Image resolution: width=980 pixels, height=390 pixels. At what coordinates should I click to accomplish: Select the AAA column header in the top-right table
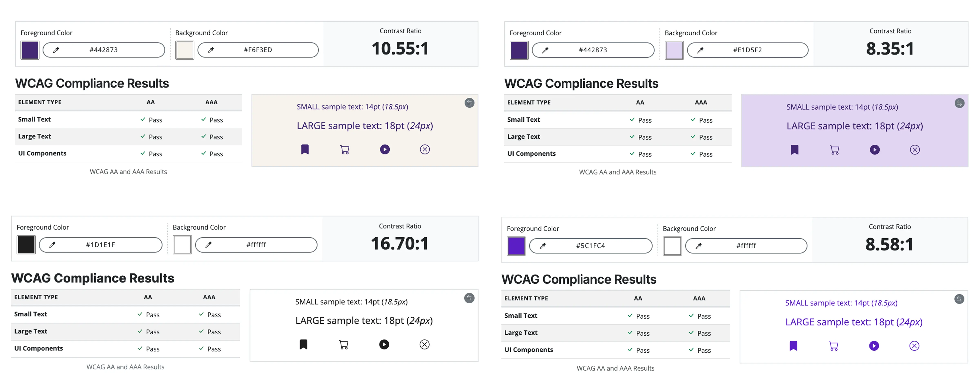[701, 102]
